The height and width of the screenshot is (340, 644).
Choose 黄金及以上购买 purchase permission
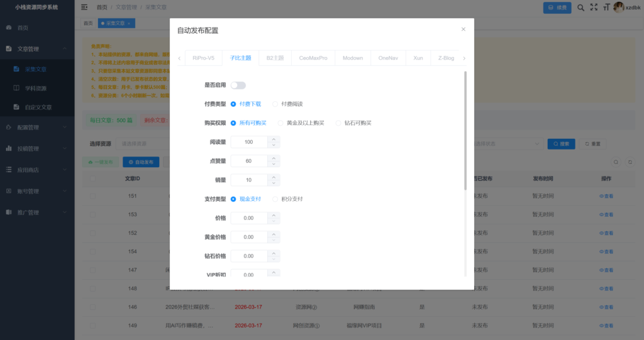click(x=301, y=123)
